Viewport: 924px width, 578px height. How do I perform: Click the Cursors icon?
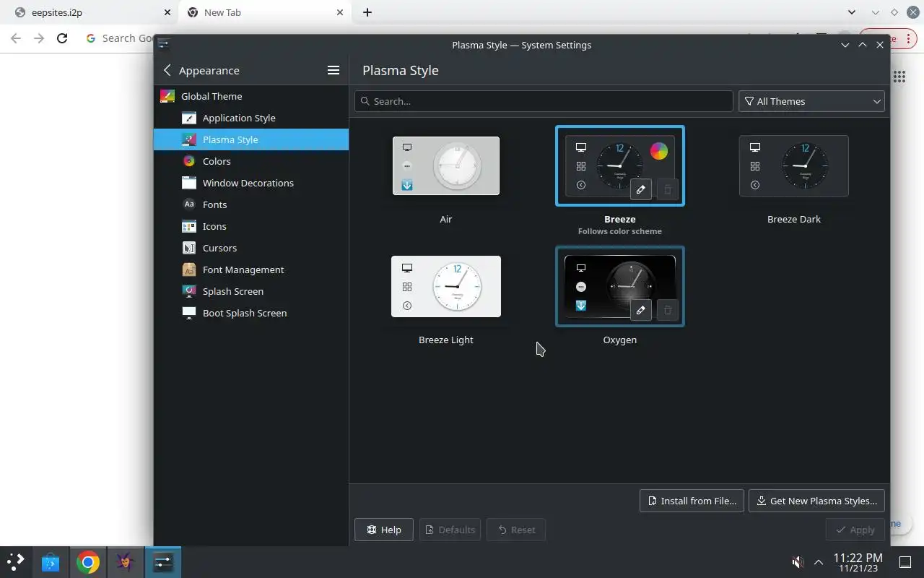(189, 248)
